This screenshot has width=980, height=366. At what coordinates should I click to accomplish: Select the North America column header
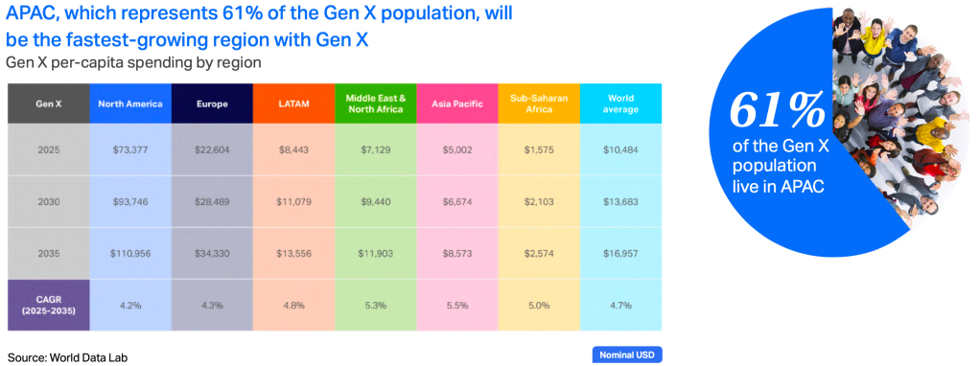pos(130,103)
